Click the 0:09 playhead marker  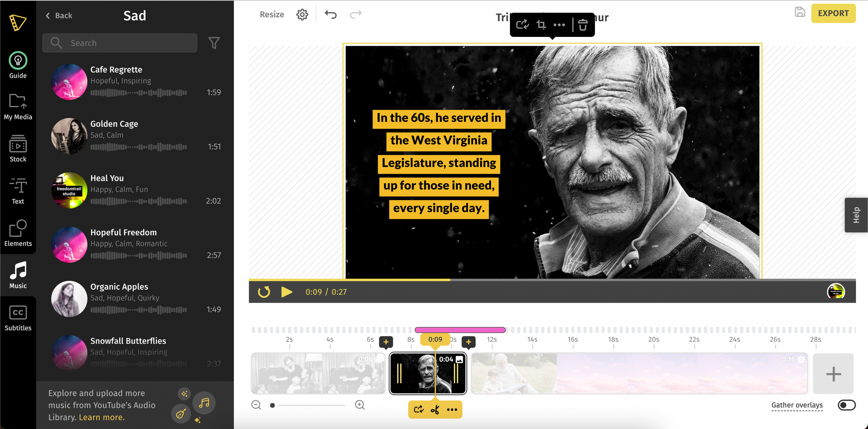435,339
